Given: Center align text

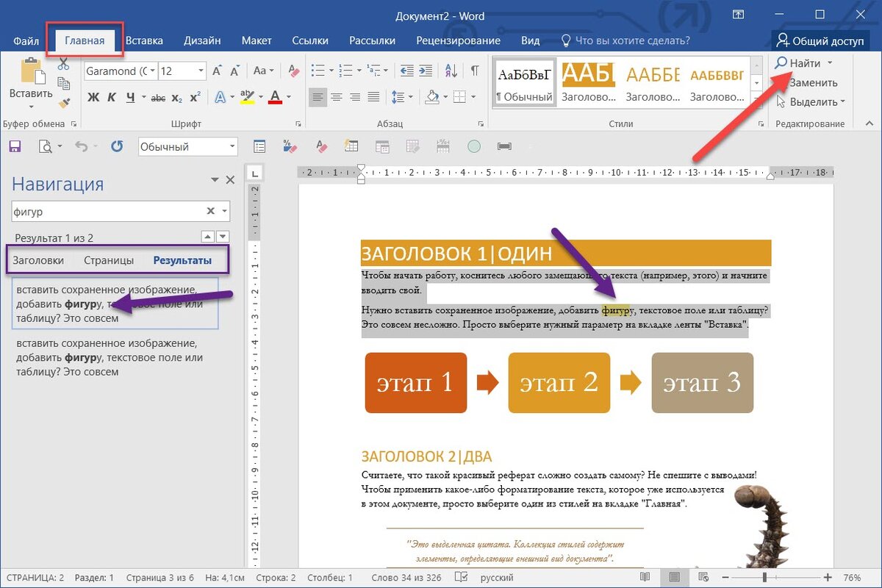Looking at the screenshot, I should (337, 97).
